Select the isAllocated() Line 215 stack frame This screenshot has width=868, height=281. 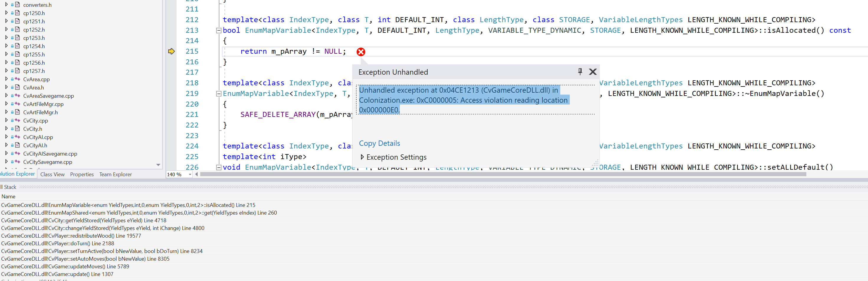(x=128, y=205)
